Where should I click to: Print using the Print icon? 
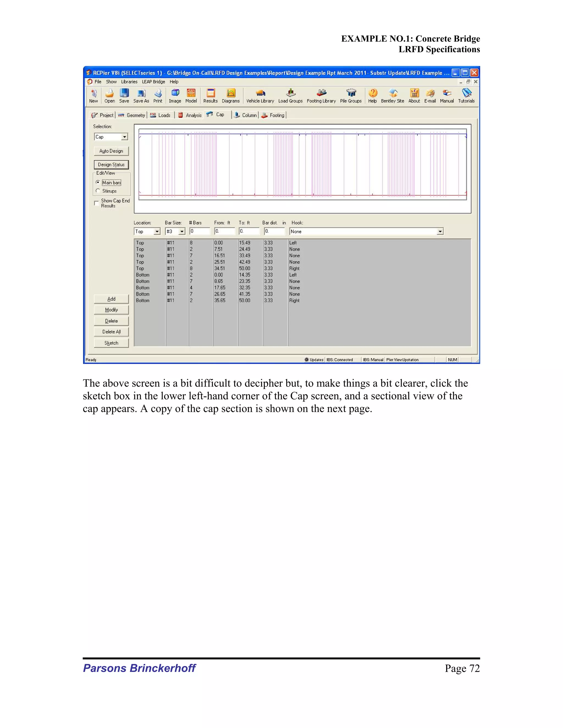pos(158,96)
